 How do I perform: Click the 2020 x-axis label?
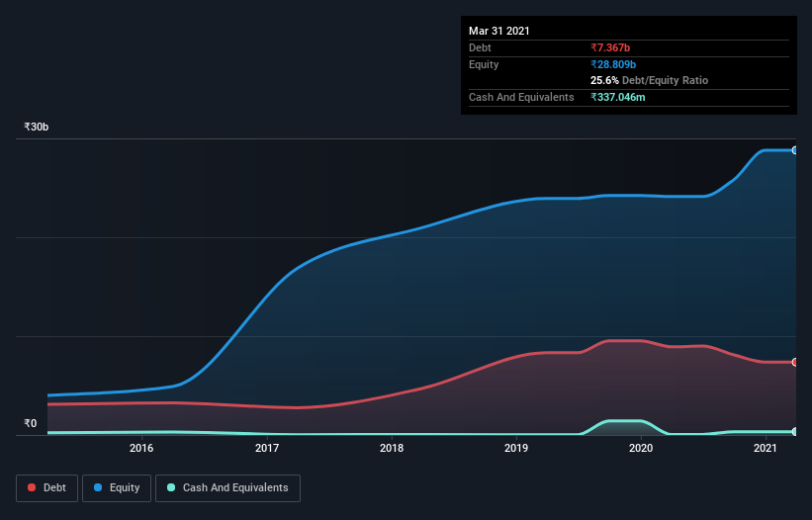coord(641,448)
